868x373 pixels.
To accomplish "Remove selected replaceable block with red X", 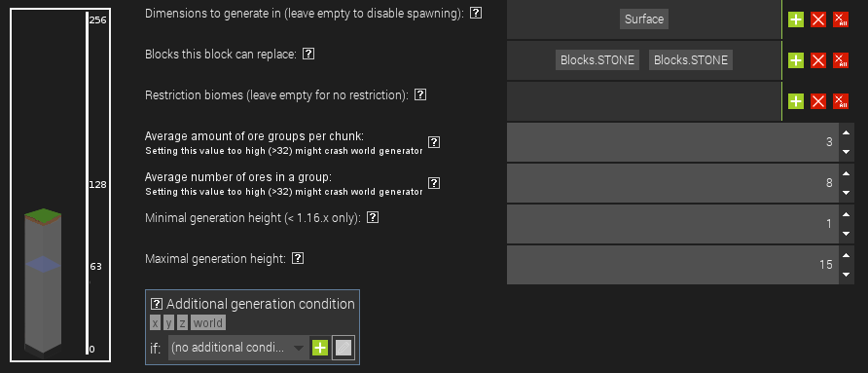I will (818, 60).
